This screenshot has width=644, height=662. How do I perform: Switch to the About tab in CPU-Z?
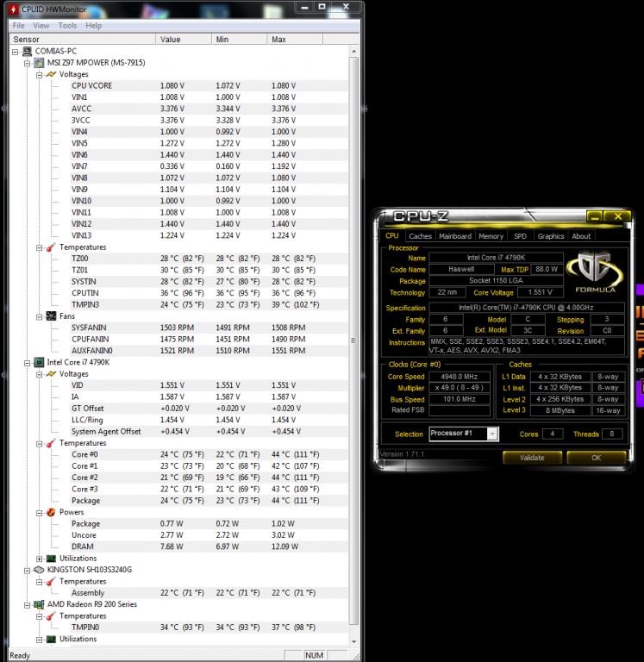[581, 236]
